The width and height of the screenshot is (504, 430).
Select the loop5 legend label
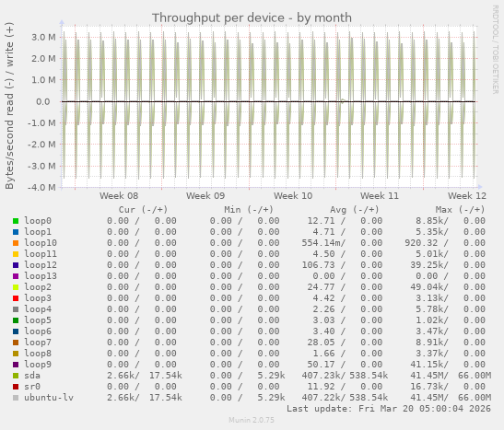pyautogui.click(x=38, y=320)
